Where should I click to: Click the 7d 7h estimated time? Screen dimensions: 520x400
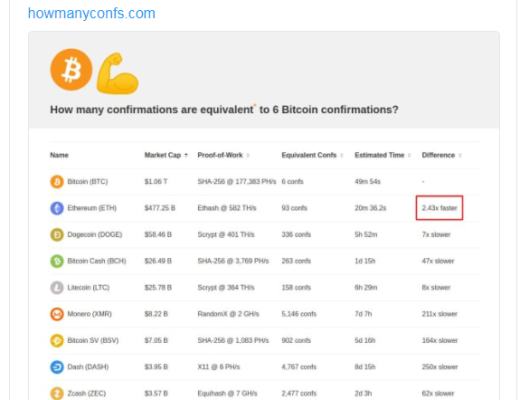(x=363, y=314)
